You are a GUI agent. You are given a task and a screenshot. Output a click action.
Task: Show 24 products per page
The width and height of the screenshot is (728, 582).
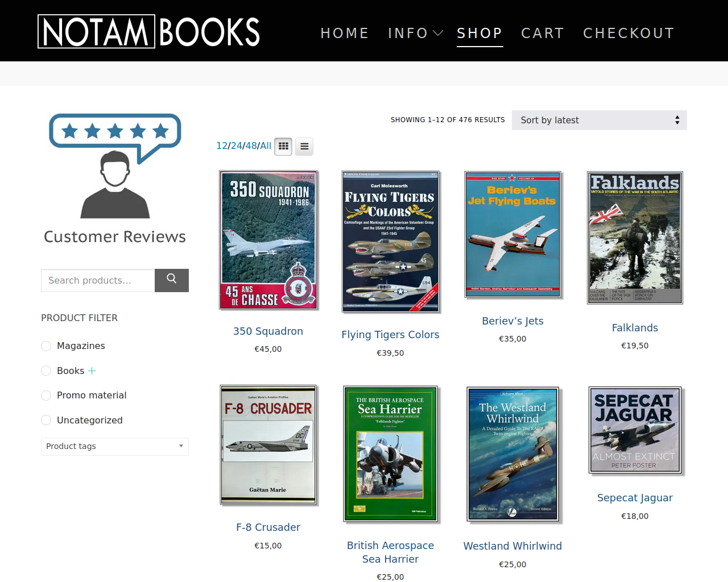click(237, 145)
